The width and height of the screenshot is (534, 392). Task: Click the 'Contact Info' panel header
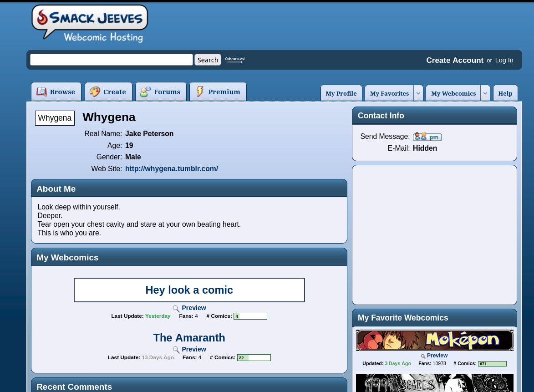(x=435, y=116)
